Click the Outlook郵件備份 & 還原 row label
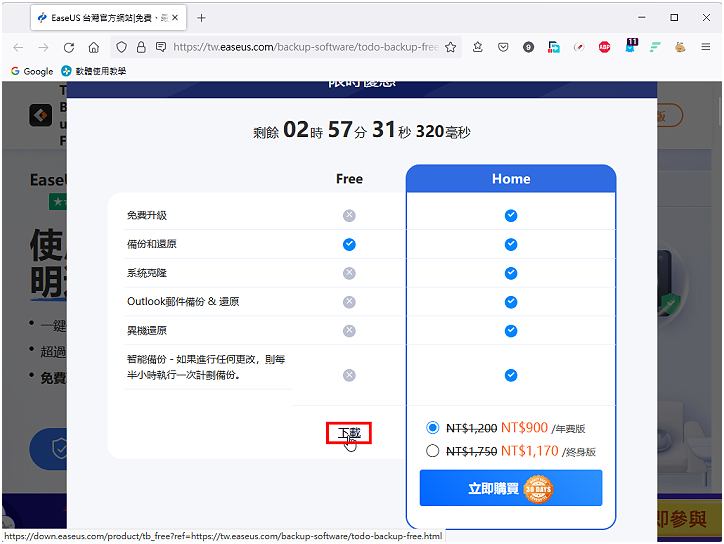Image resolution: width=724 pixels, height=544 pixels. (x=183, y=302)
